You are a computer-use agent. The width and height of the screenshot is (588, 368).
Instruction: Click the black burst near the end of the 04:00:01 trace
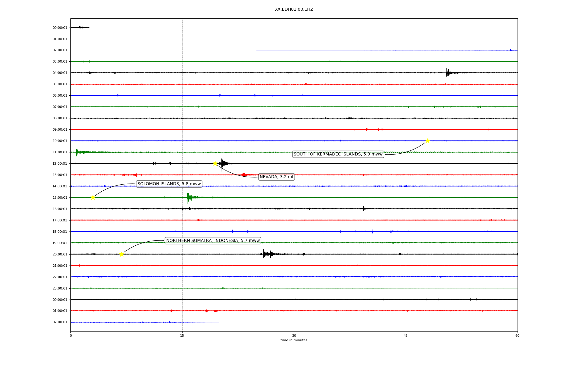coord(448,73)
